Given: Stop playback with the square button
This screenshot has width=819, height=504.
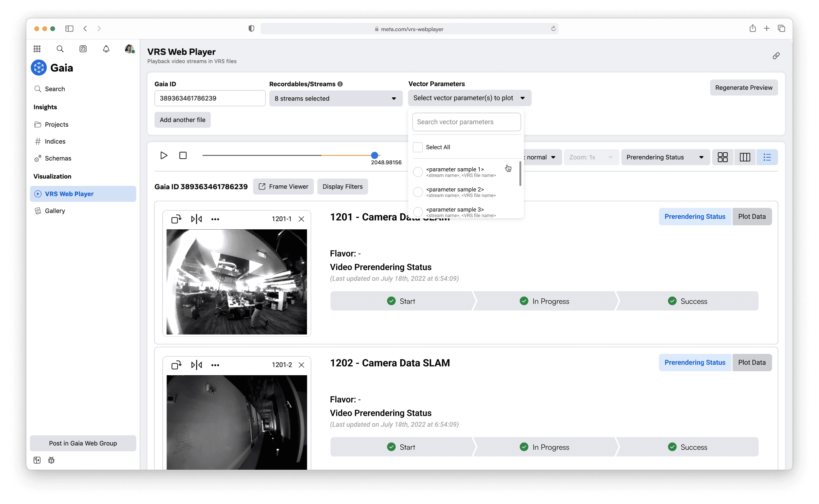Looking at the screenshot, I should [183, 156].
